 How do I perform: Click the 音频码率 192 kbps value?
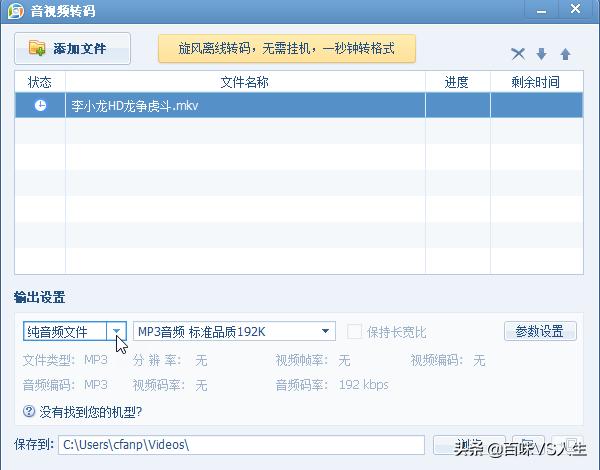(364, 385)
